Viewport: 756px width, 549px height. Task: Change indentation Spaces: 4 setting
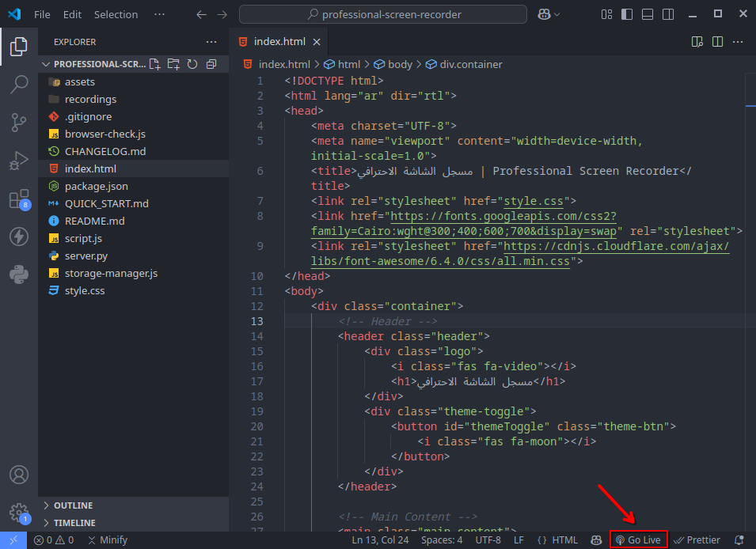tap(442, 540)
